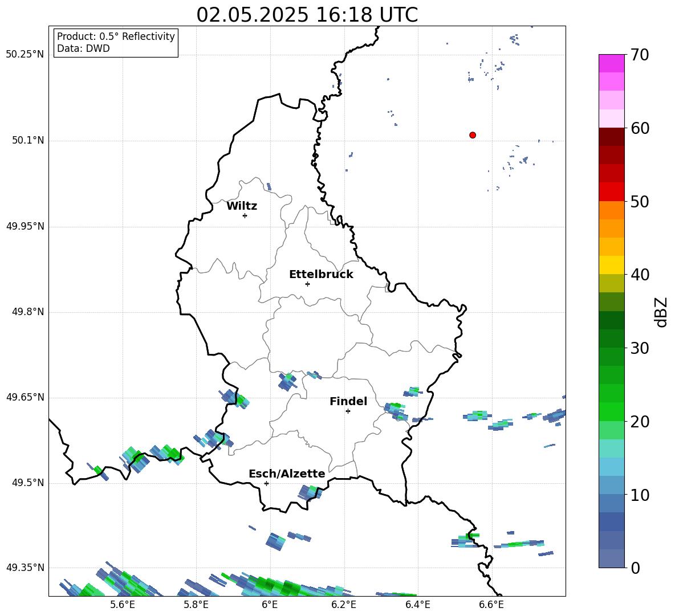
Task: Click the 49.95°N latitude label
Action: tap(25, 226)
